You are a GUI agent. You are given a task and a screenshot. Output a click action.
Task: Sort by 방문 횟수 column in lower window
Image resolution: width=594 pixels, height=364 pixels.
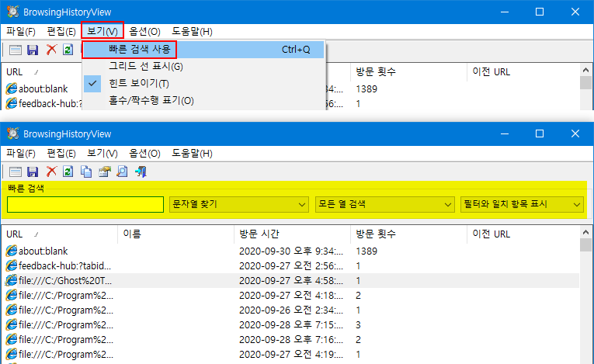pyautogui.click(x=408, y=234)
